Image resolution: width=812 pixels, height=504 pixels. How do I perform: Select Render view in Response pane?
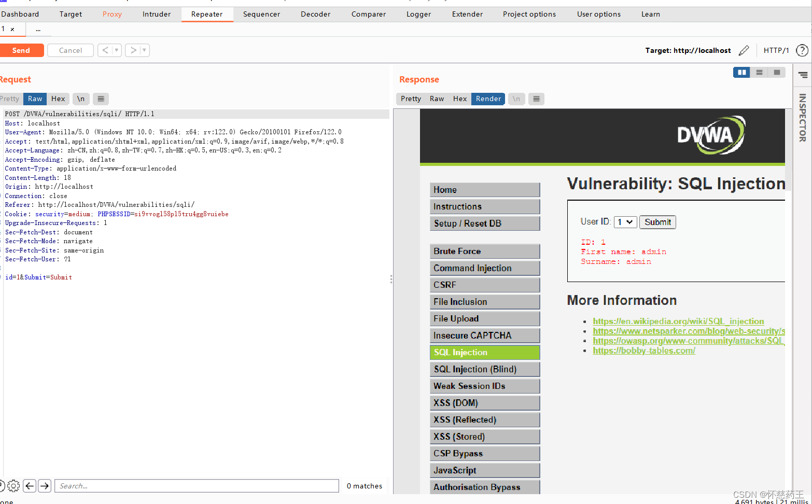pos(488,99)
